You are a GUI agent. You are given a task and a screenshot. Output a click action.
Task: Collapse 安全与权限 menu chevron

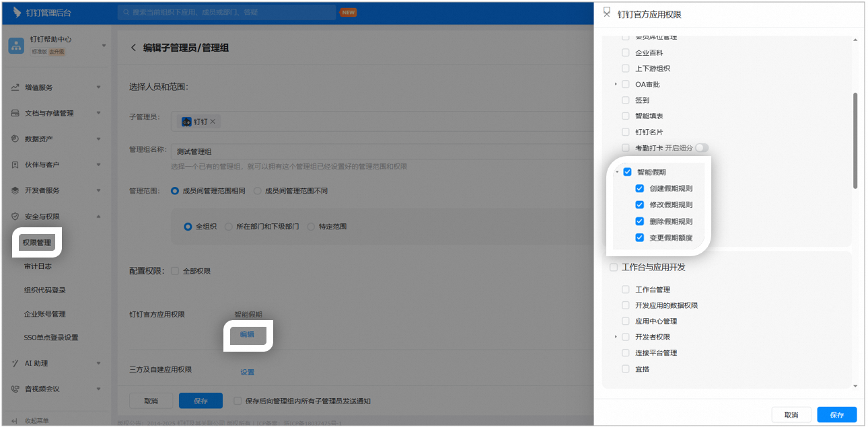tap(99, 217)
